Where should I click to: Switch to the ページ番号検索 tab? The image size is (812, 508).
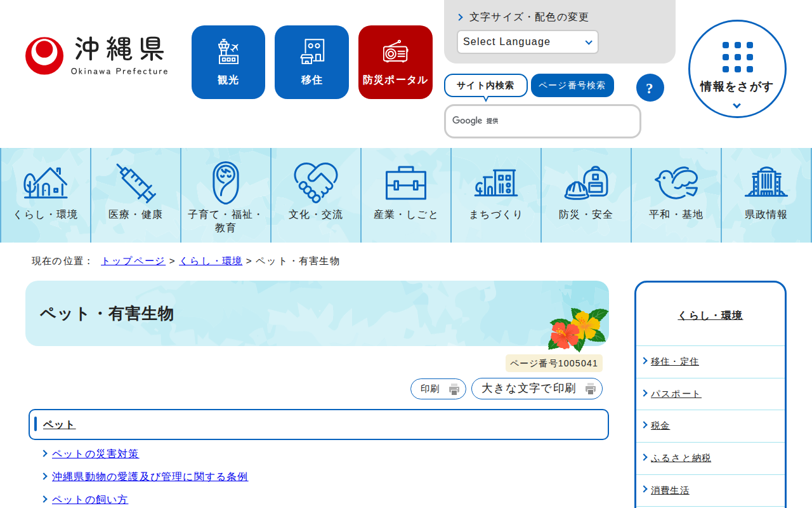(572, 86)
